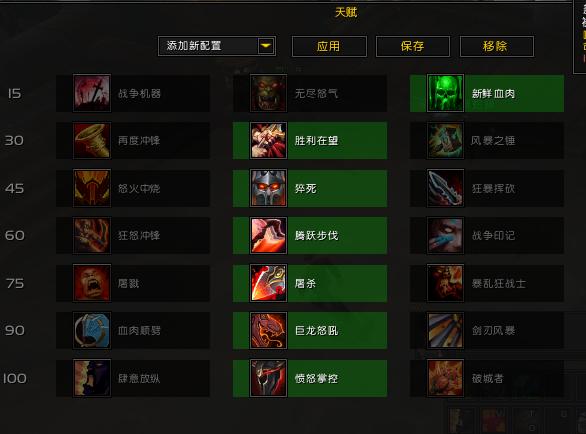Select the 肆意放纵 talent option

133,378
